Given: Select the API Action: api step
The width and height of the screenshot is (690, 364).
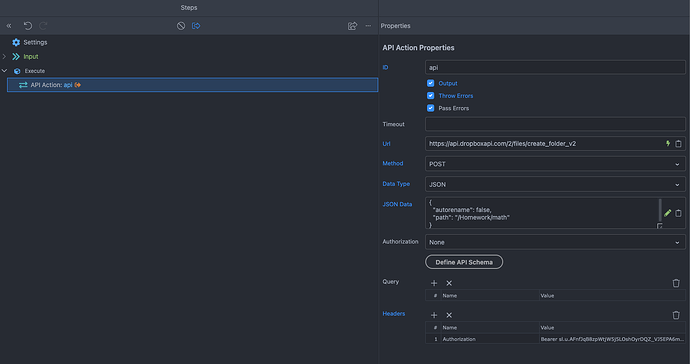Looking at the screenshot, I should pyautogui.click(x=192, y=85).
